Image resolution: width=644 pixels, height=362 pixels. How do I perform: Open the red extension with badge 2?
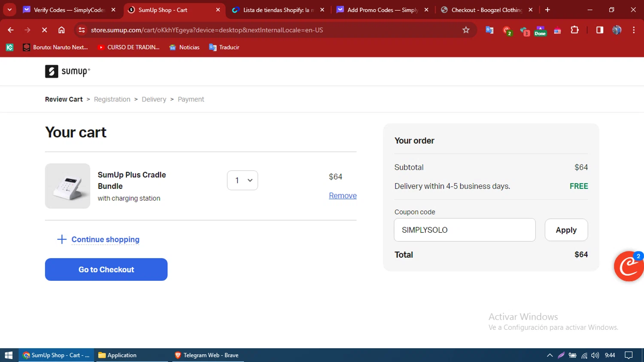[x=507, y=30]
